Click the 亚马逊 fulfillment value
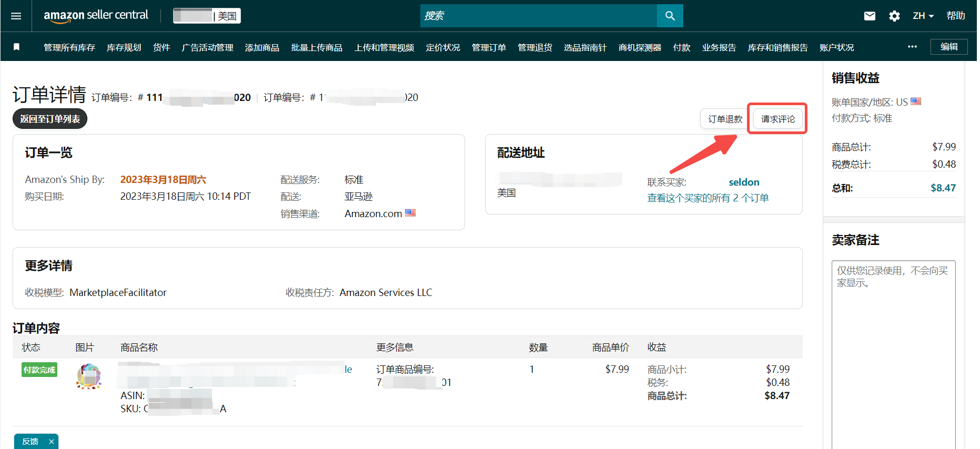This screenshot has height=449, width=980. [x=358, y=196]
